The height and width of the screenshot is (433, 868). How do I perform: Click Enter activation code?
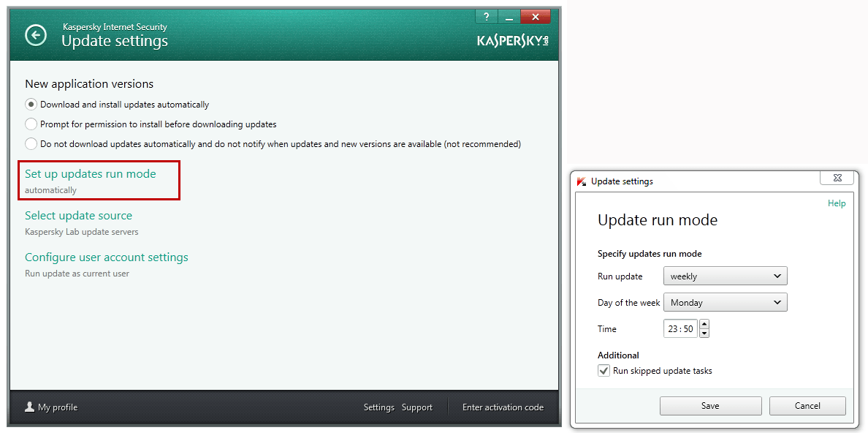pyautogui.click(x=503, y=407)
